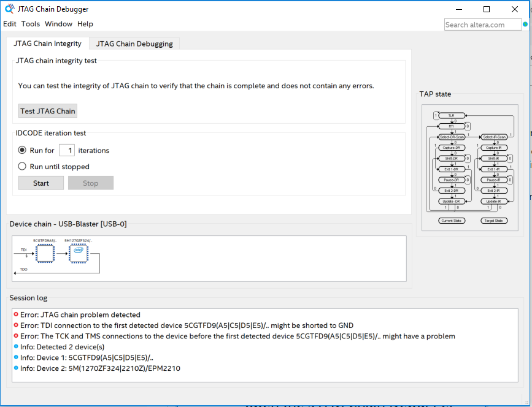Click info icon beside 'Device 1' entry
This screenshot has height=407, width=532.
pos(16,357)
